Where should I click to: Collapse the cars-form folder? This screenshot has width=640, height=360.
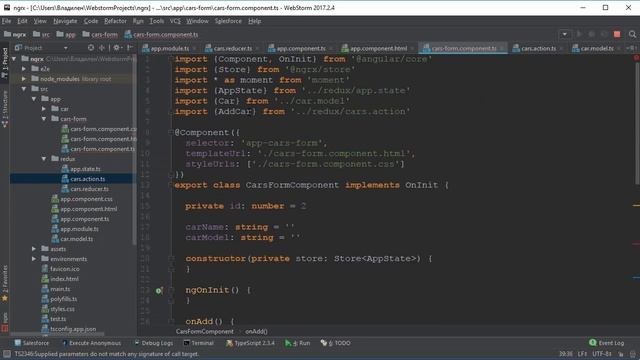point(44,119)
